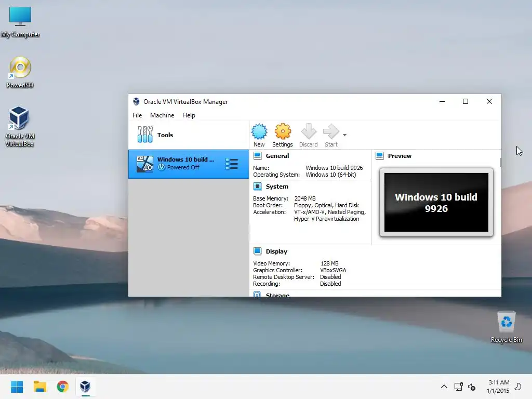Click the System section chip icon

[258, 187]
